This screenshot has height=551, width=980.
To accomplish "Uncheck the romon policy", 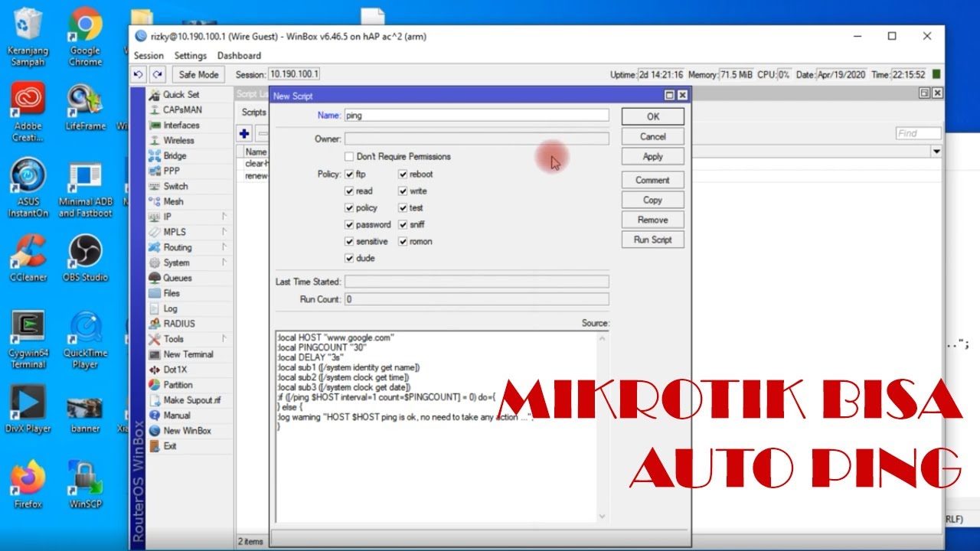I will coord(403,242).
